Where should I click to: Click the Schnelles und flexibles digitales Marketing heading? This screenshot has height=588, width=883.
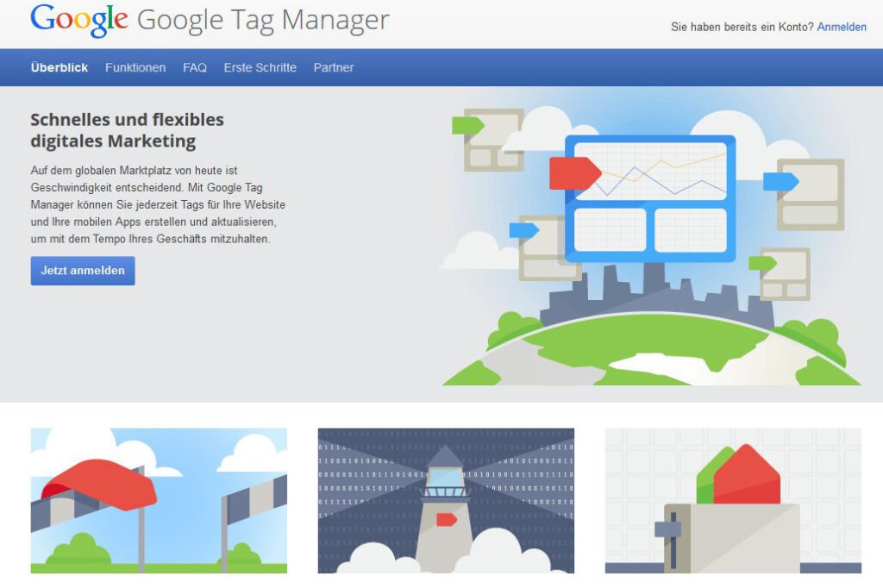coord(127,129)
